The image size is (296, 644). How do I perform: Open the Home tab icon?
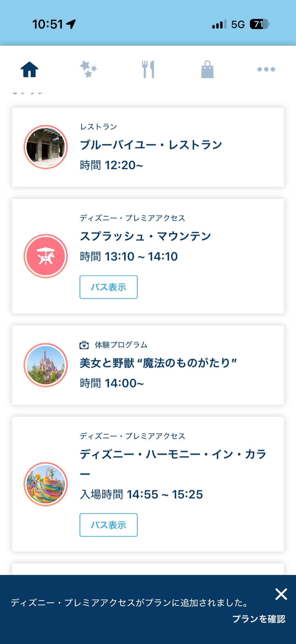(x=30, y=69)
